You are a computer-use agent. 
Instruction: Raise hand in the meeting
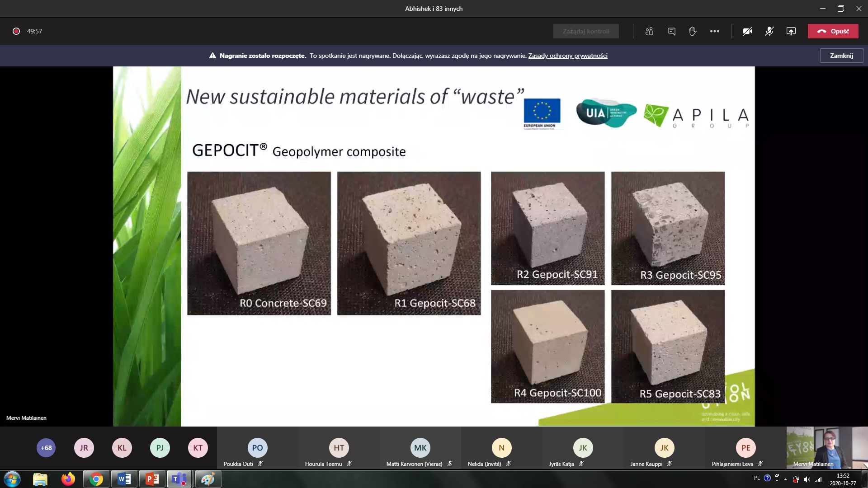(693, 31)
